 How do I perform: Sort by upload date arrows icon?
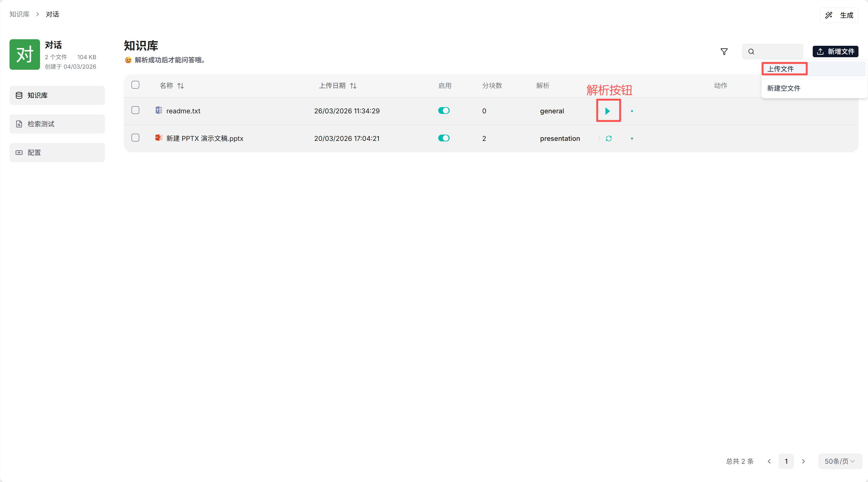point(353,86)
